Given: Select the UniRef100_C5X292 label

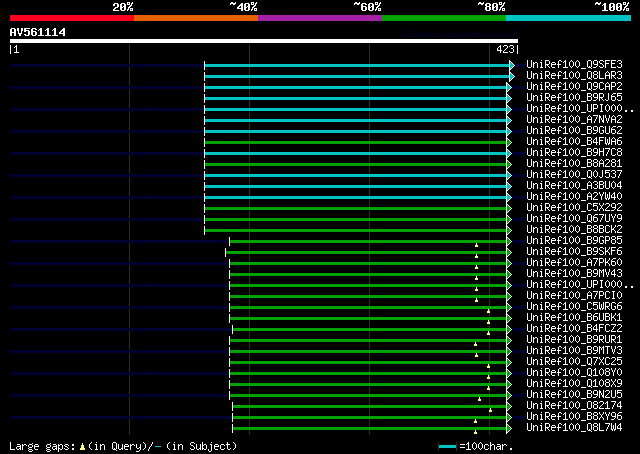Looking at the screenshot, I should [574, 208].
